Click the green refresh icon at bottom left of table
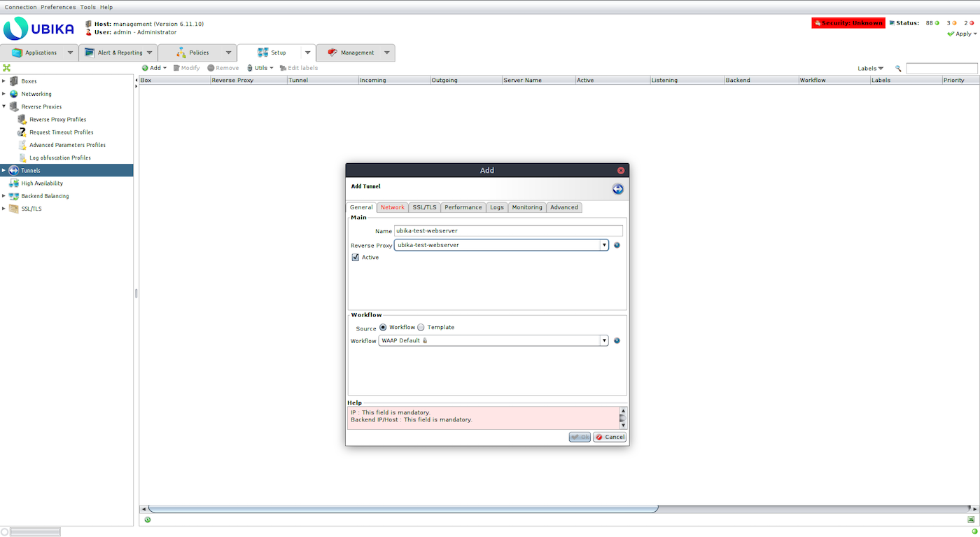980x537 pixels. 148,519
